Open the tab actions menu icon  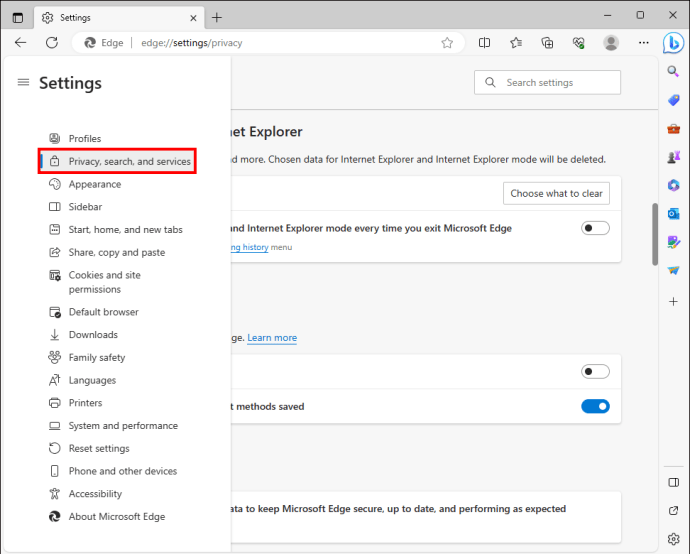tap(18, 18)
